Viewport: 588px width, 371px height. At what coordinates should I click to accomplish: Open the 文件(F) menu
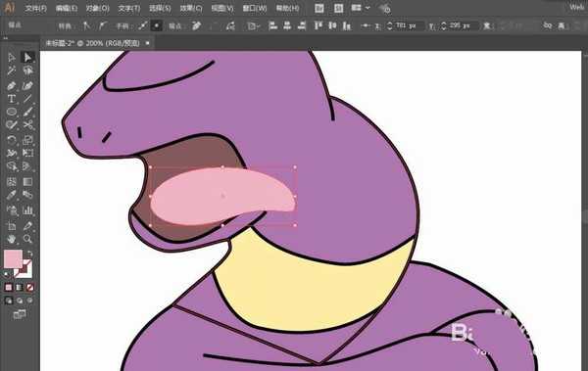coord(36,8)
